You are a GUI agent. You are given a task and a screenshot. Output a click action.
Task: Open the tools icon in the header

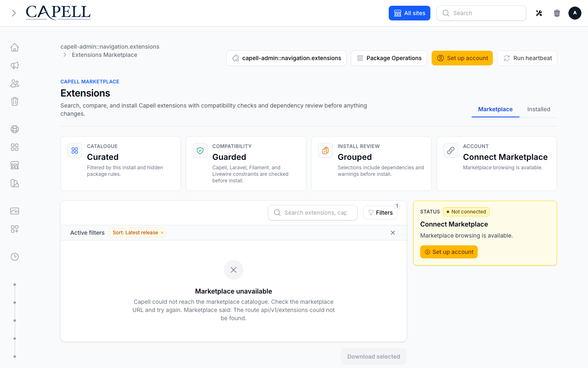pos(539,13)
